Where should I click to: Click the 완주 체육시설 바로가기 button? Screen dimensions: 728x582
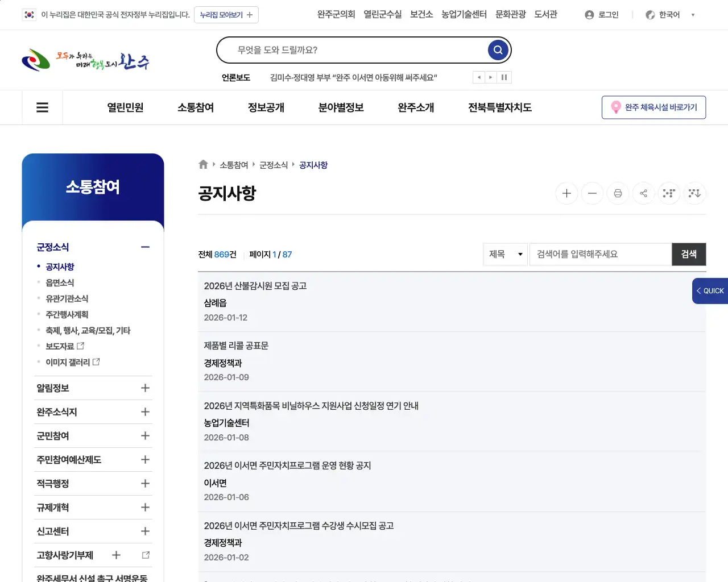tap(653, 107)
